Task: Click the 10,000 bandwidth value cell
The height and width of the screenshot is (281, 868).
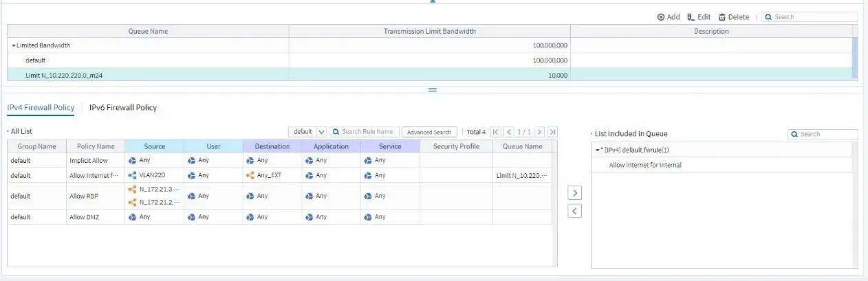Action: pos(429,74)
